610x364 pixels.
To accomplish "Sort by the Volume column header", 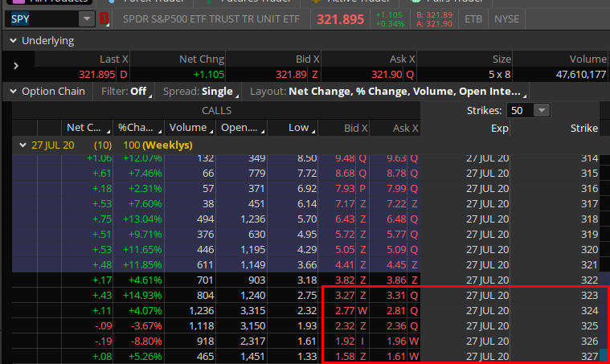I will pyautogui.click(x=188, y=127).
